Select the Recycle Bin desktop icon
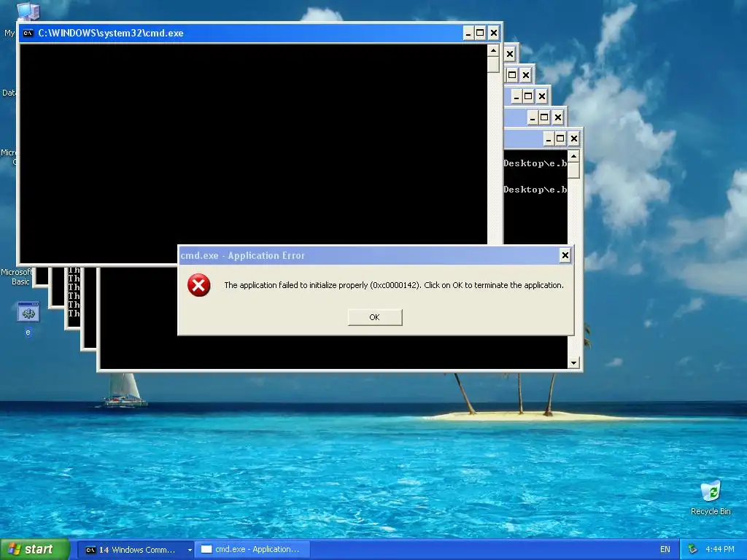The image size is (747, 560). (711, 498)
